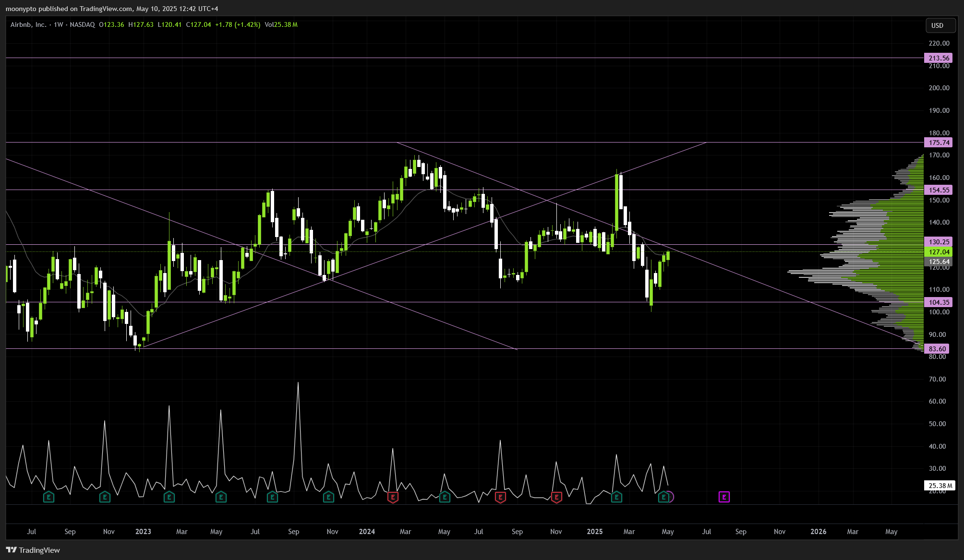Viewport: 964px width, 560px height.
Task: Click the 140.00 price axis label
Action: point(939,222)
